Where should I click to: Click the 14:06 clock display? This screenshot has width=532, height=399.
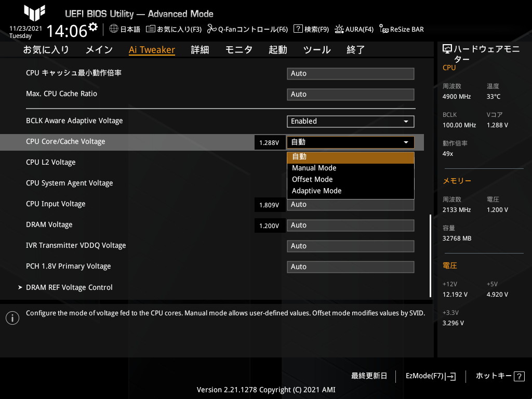[x=66, y=31]
